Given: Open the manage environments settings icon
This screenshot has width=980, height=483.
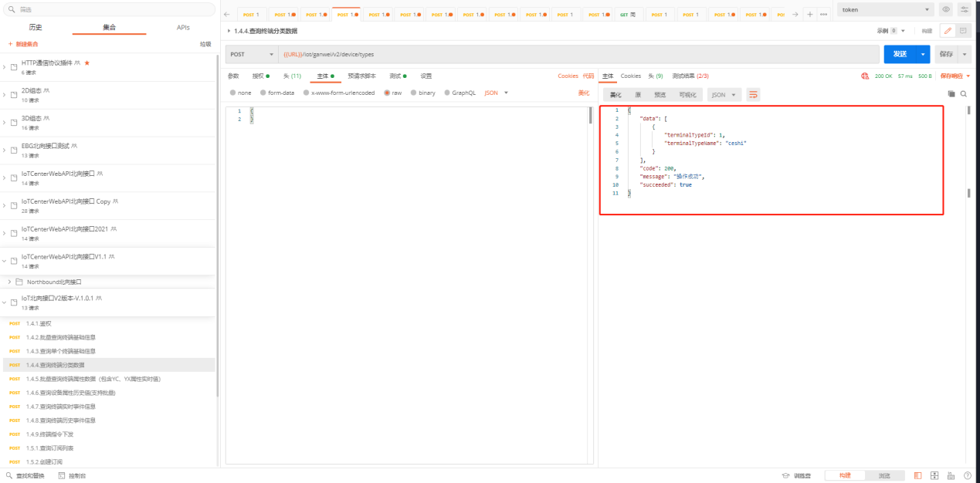Looking at the screenshot, I should (965, 10).
